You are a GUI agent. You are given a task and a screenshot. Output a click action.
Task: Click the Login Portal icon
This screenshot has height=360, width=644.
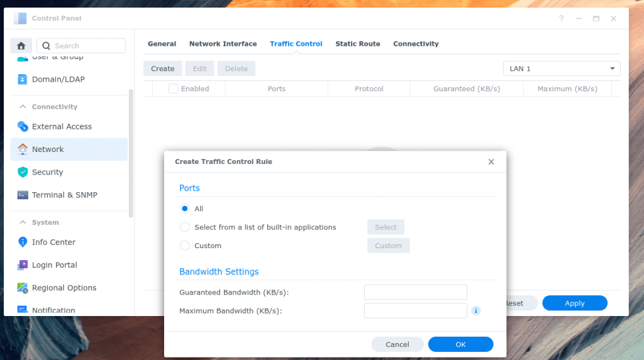click(23, 265)
